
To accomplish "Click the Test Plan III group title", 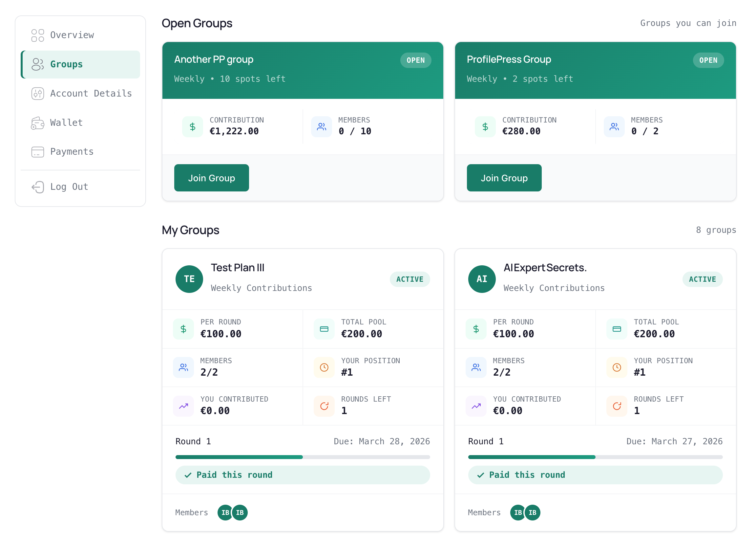I will (238, 268).
